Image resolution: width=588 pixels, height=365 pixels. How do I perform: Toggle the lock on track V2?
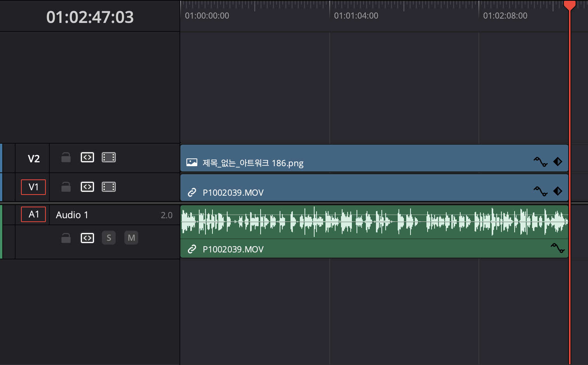(x=66, y=157)
